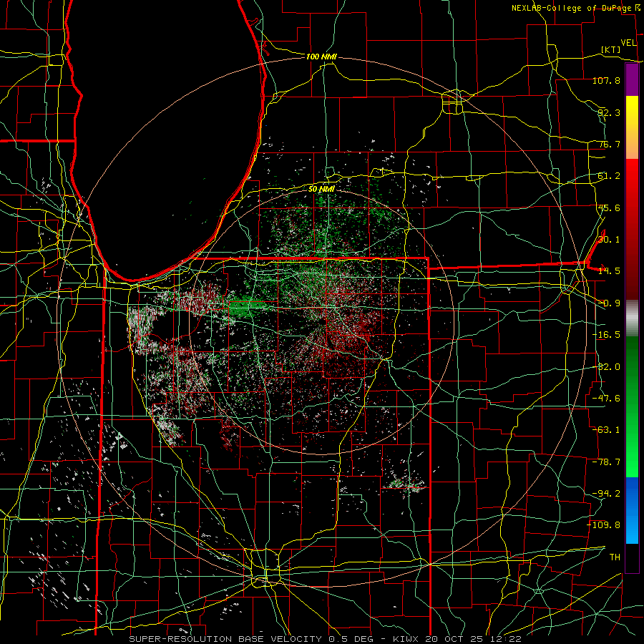
Task: Pick the gray segment of velocity scale
Action: tap(632, 318)
